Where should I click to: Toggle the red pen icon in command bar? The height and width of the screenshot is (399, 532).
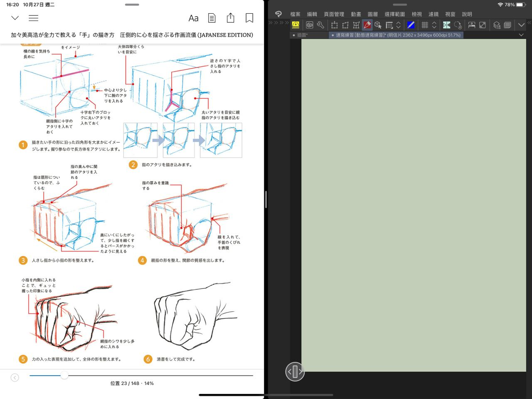(x=367, y=25)
